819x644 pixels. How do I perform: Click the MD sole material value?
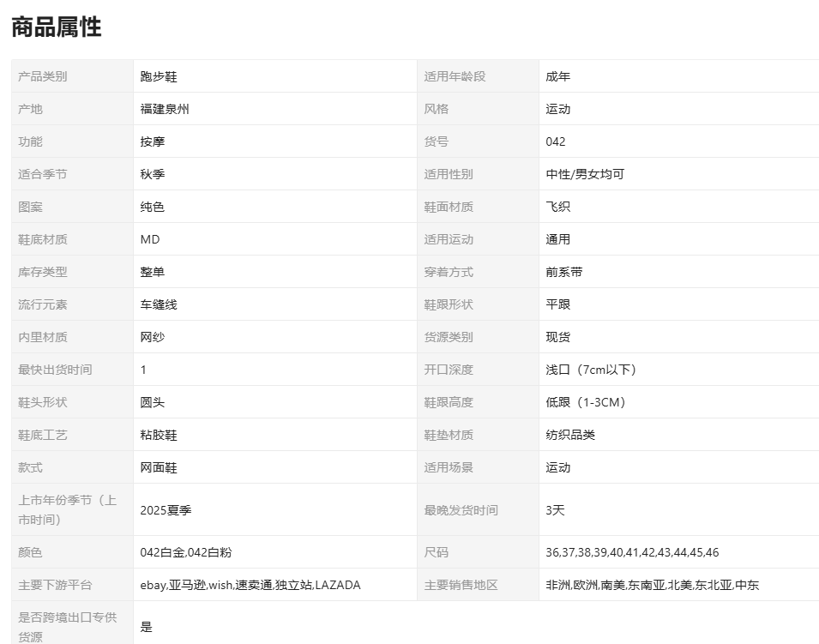coord(150,239)
